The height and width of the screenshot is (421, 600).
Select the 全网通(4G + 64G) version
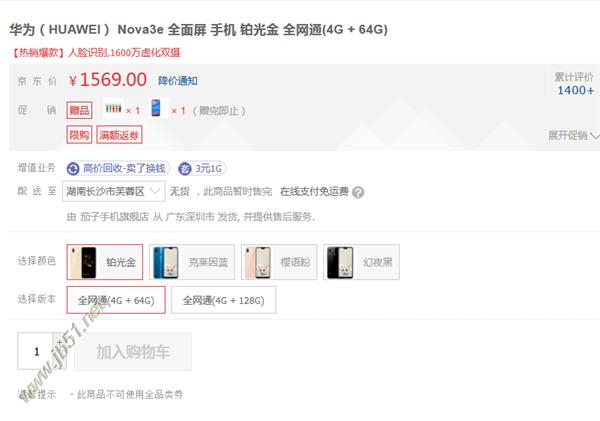pos(116,300)
